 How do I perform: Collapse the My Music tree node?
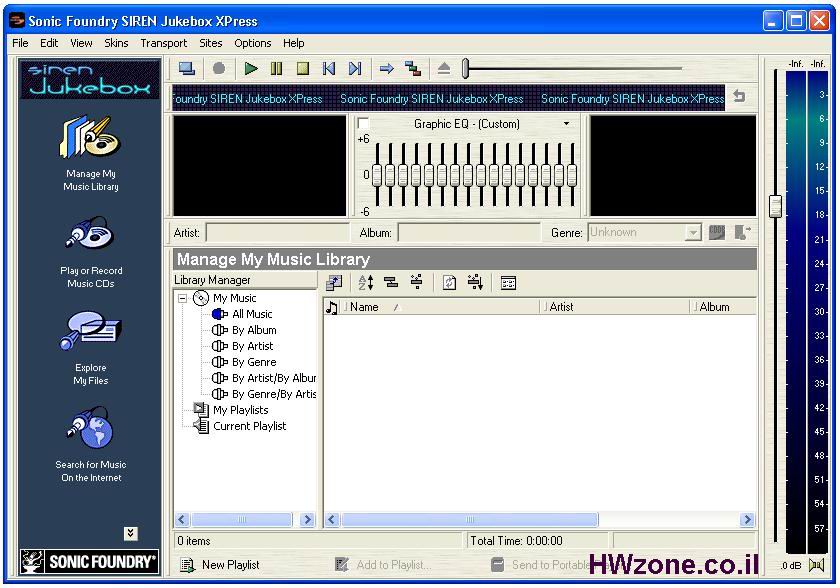point(183,298)
